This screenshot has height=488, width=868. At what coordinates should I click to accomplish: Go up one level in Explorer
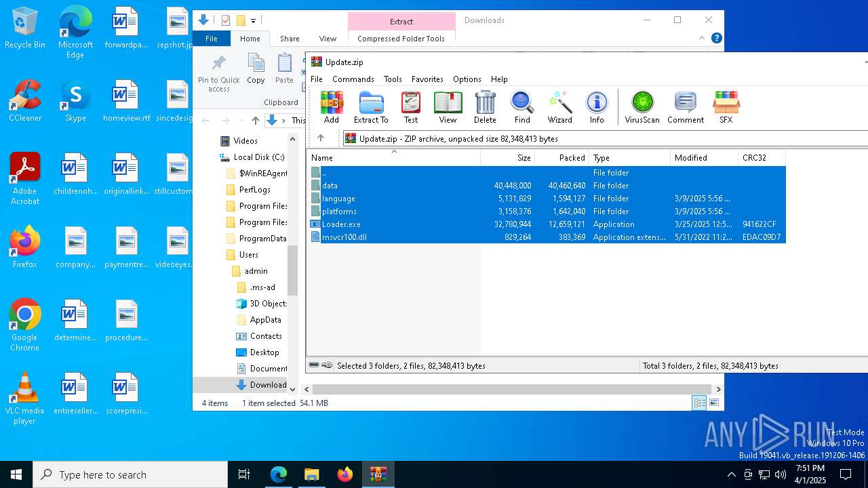coord(256,120)
